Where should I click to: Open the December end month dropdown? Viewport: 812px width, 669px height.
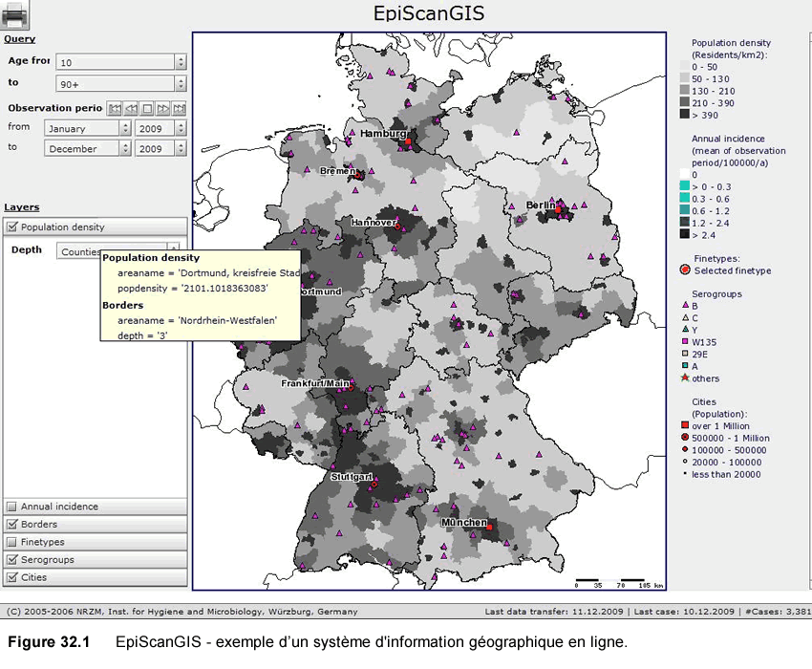[88, 149]
